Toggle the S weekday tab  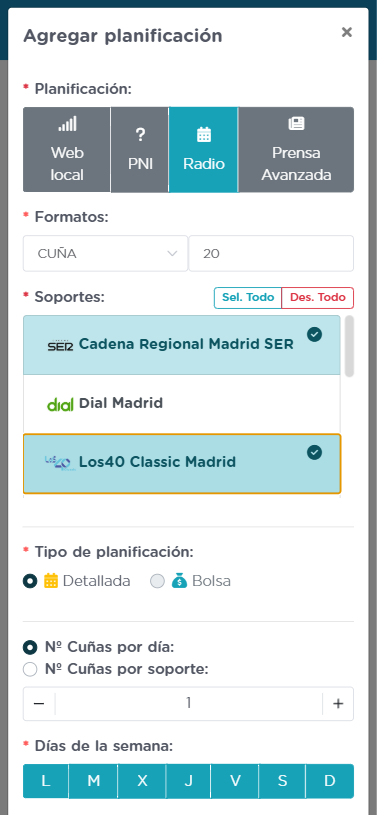point(282,781)
